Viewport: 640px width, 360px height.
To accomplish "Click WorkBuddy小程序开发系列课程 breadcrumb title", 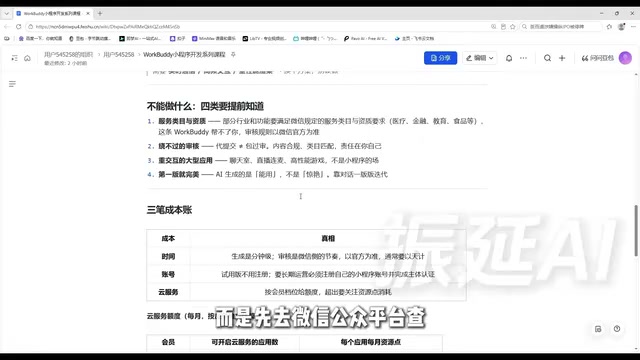I will point(184,54).
